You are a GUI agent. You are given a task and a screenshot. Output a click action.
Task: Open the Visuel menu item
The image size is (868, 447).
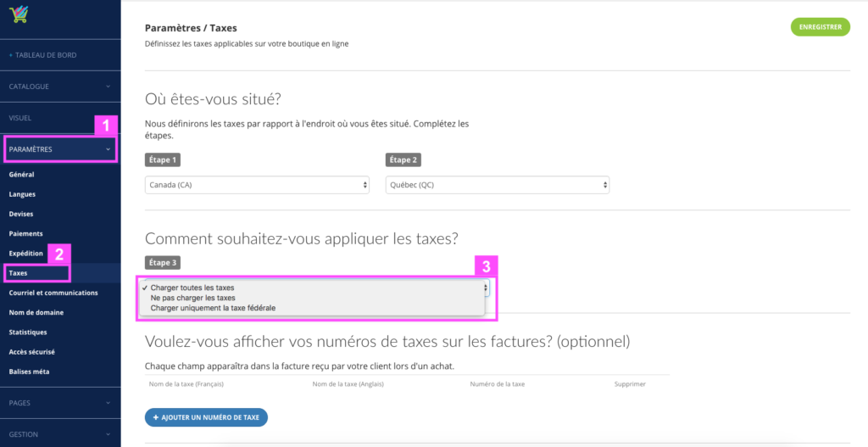click(x=20, y=118)
